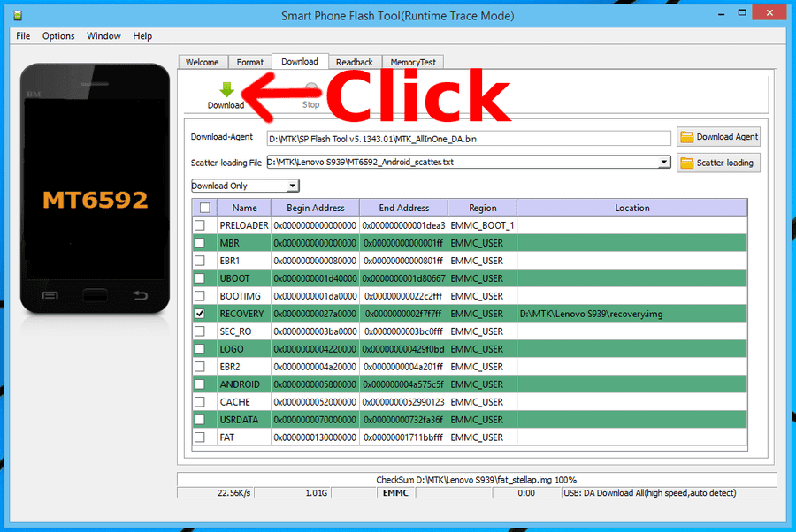Click the EMMC status bar label

click(x=396, y=492)
